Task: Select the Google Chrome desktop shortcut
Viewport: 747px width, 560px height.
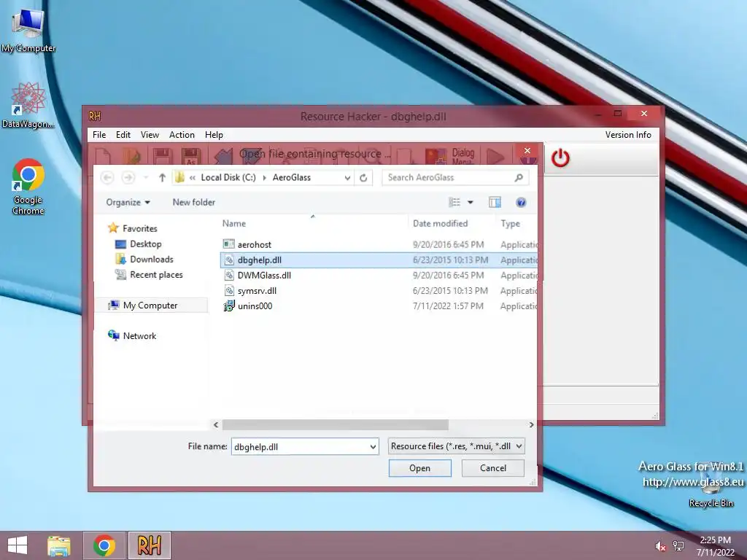Action: [28, 187]
